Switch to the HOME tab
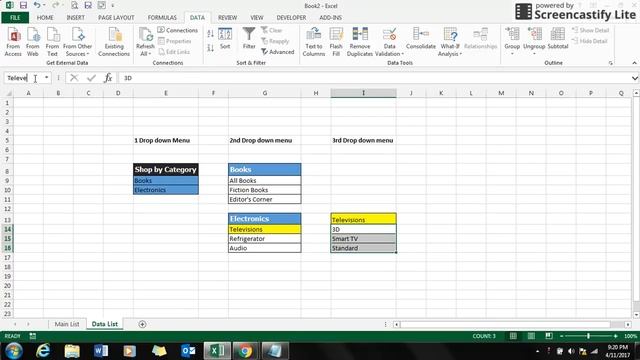 (x=45, y=18)
